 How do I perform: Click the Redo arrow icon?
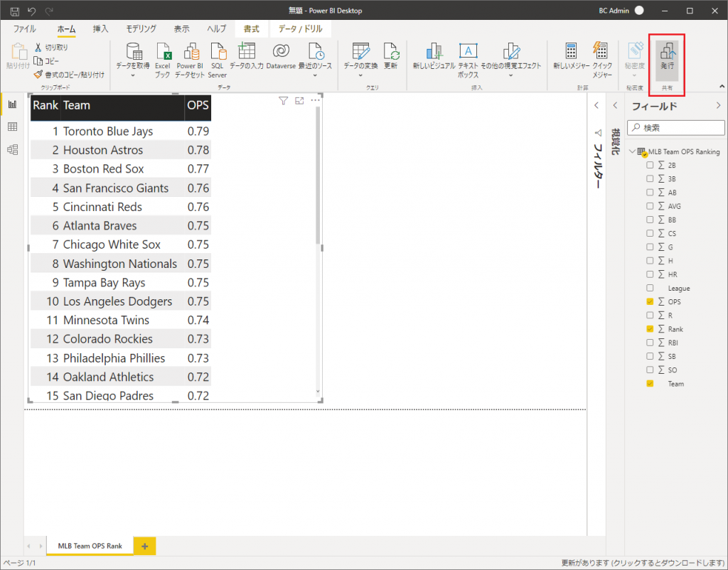[49, 11]
